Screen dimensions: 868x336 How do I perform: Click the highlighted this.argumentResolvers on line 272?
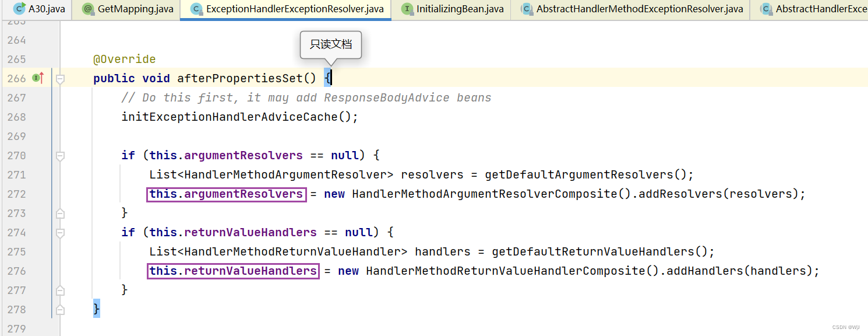(x=226, y=194)
